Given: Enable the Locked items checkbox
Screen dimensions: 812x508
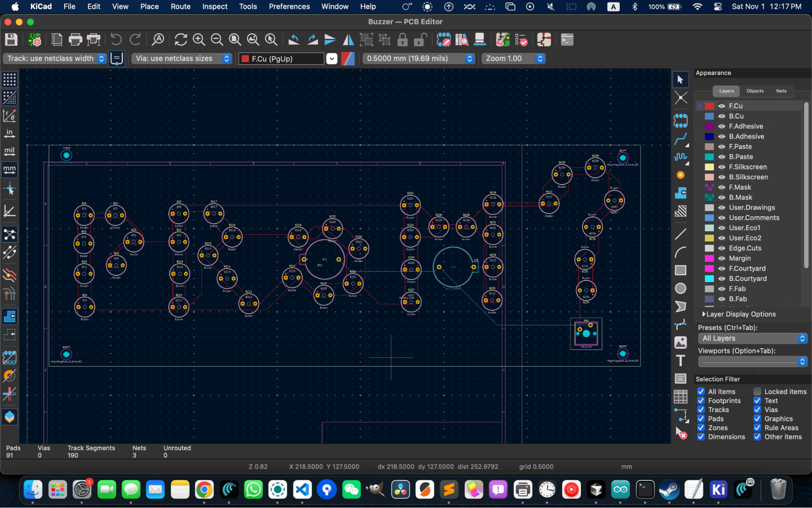Looking at the screenshot, I should (x=757, y=391).
